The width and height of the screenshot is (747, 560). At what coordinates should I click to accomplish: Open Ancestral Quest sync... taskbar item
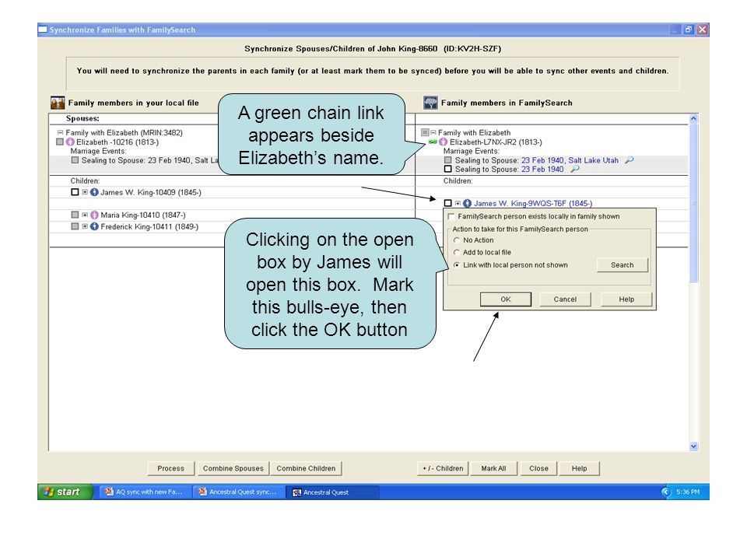[238, 492]
